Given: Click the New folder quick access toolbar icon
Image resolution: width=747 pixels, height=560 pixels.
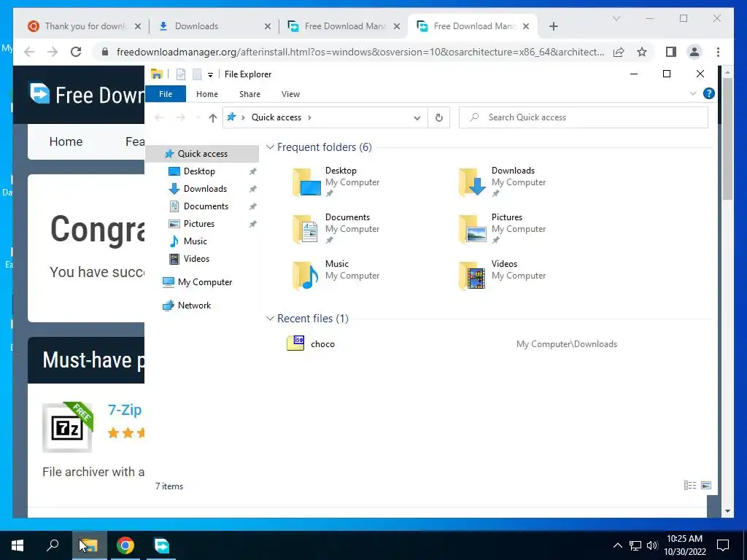Looking at the screenshot, I should coord(197,74).
